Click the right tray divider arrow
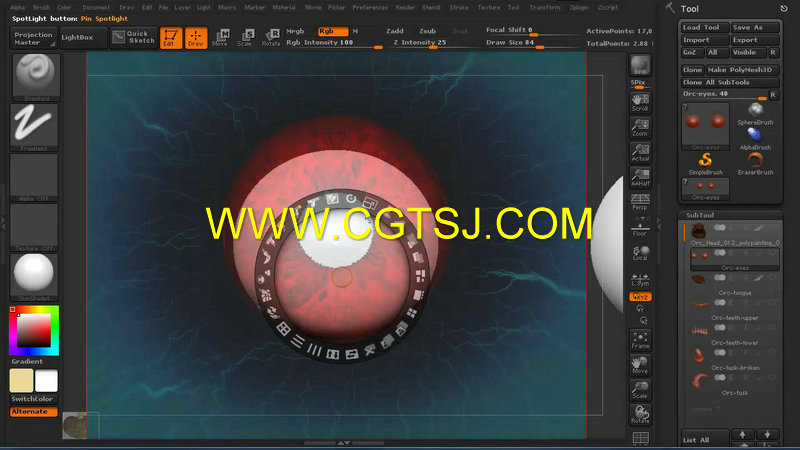The width and height of the screenshot is (800, 450). click(659, 221)
